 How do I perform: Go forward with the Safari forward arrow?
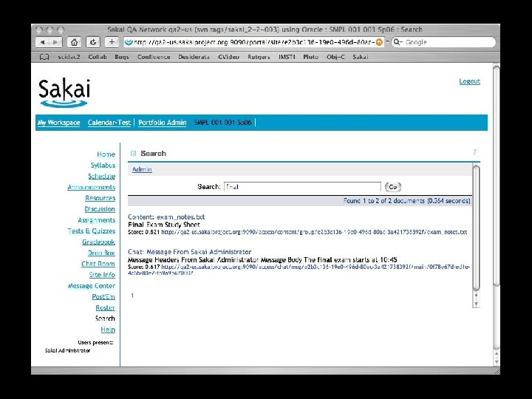click(x=55, y=42)
